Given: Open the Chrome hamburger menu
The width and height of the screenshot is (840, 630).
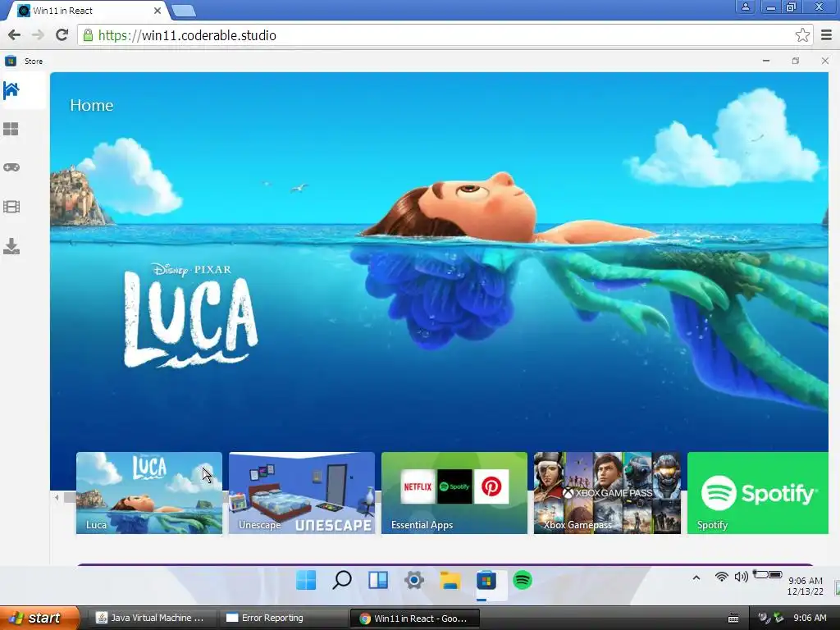Looking at the screenshot, I should [x=826, y=34].
